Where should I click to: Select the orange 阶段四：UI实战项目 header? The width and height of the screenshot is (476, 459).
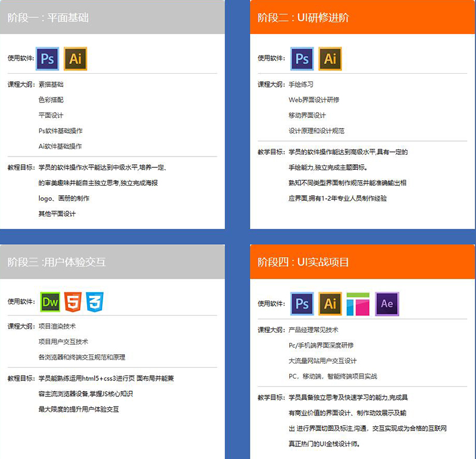point(362,262)
